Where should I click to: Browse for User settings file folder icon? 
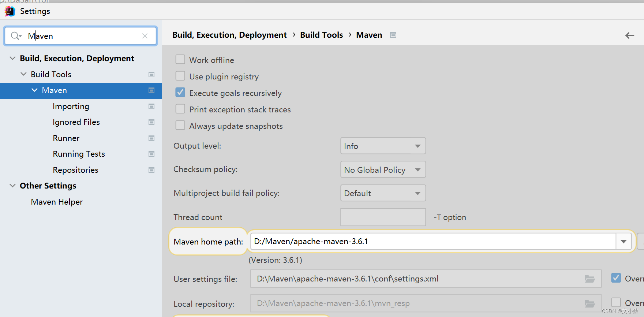[590, 279]
